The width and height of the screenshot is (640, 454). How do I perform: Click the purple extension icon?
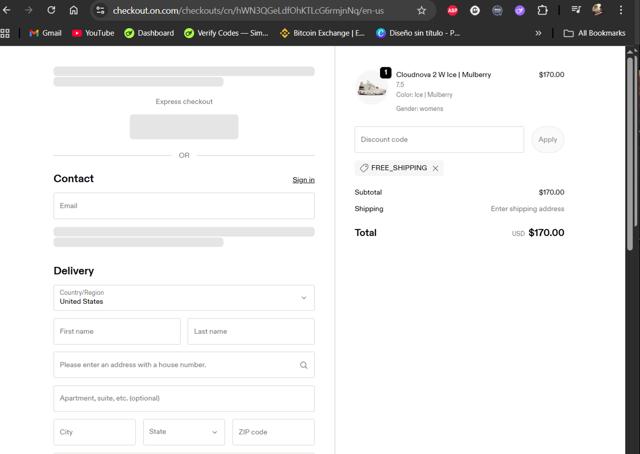click(x=520, y=11)
